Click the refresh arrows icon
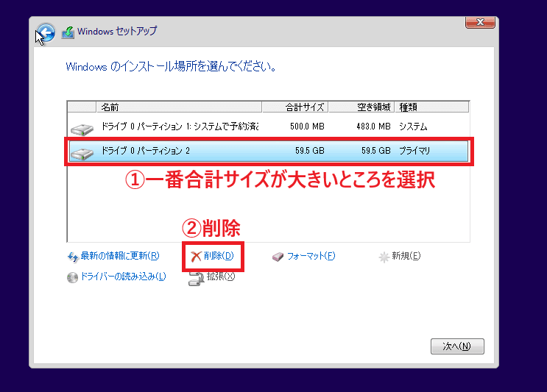 pyautogui.click(x=73, y=257)
